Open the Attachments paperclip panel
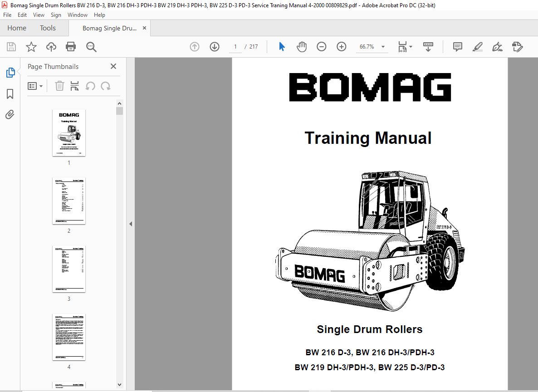 click(x=10, y=114)
